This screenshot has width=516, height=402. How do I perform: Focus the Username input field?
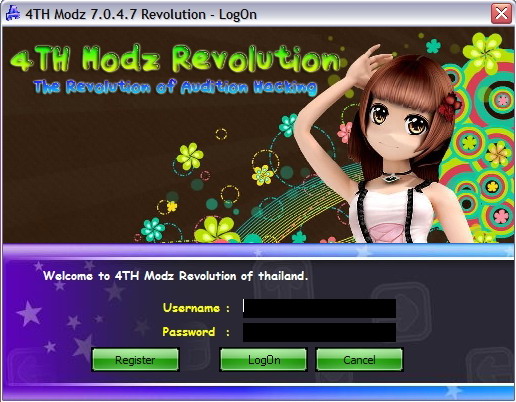(x=319, y=308)
